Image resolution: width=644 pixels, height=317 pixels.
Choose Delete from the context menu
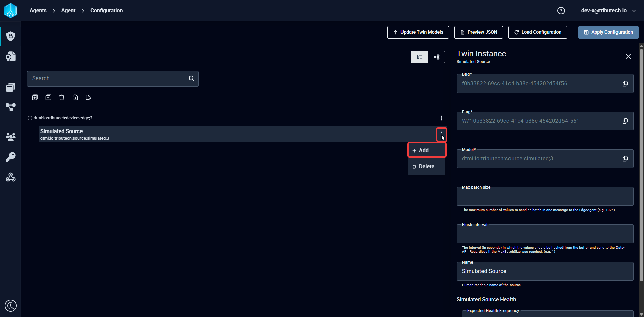[x=427, y=167]
